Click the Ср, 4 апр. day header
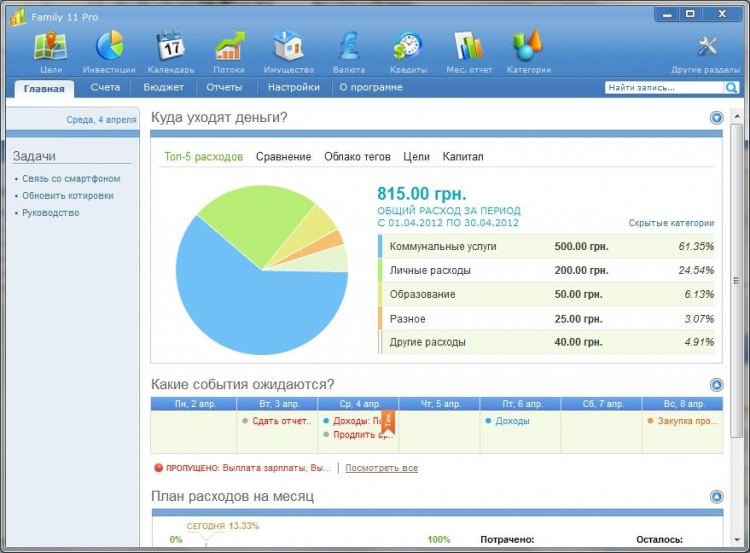The width and height of the screenshot is (750, 553). 358,404
